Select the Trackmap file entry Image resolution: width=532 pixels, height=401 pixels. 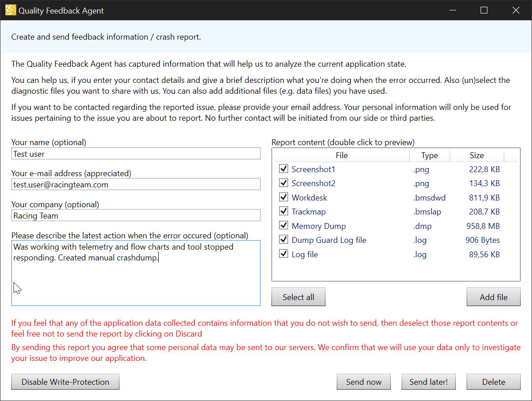(308, 212)
